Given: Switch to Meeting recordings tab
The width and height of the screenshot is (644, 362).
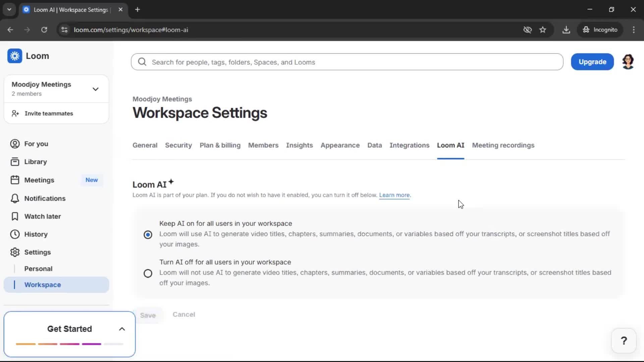Looking at the screenshot, I should pos(503,145).
